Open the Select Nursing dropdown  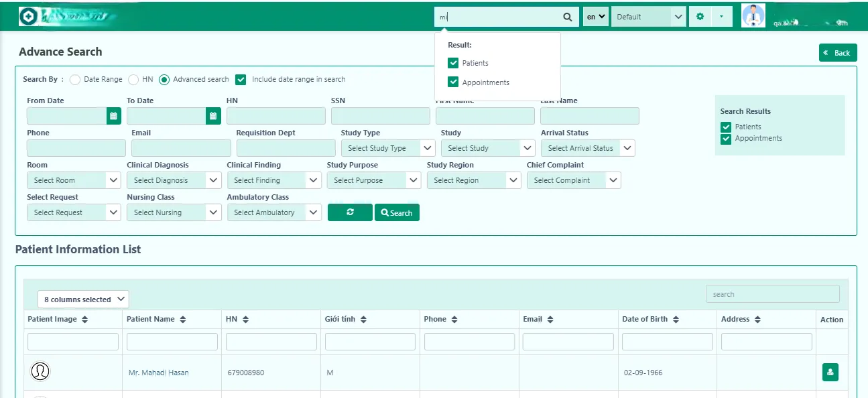(x=174, y=212)
